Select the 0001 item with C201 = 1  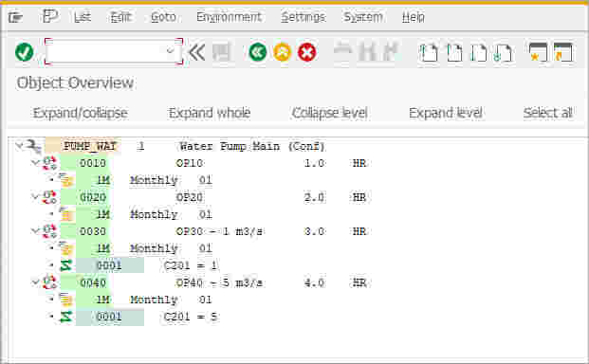(x=109, y=265)
